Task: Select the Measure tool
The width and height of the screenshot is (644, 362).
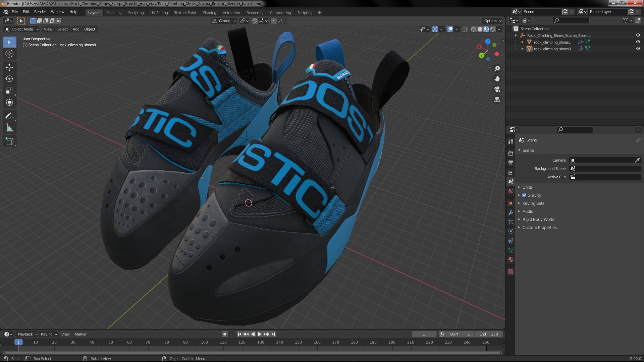Action: 9,128
